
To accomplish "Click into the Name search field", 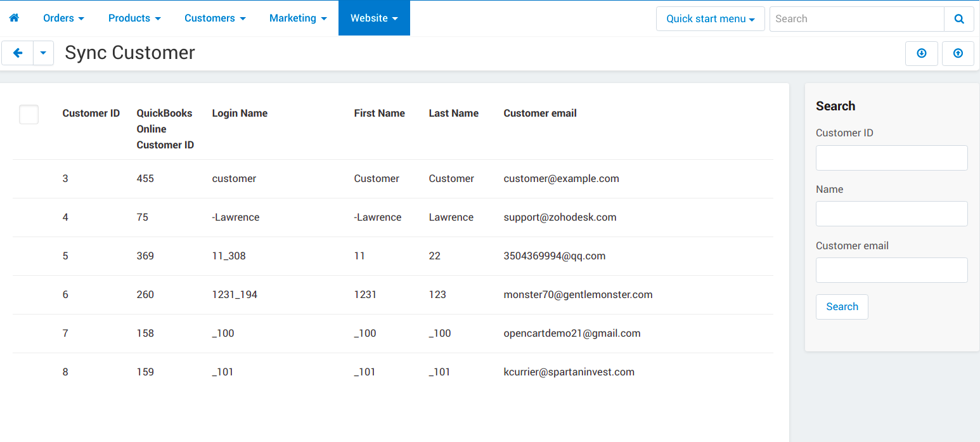I will [892, 214].
